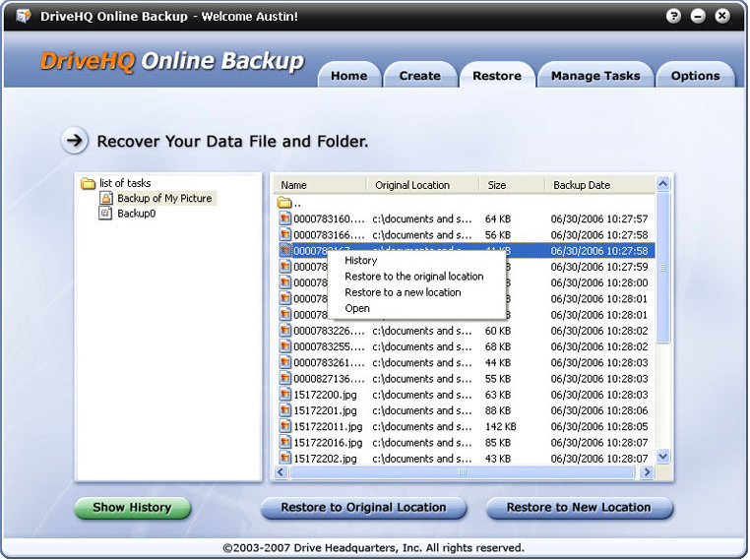Click the vertical scrollbar up arrow
Viewport: 750px width, 560px height.
point(663,184)
